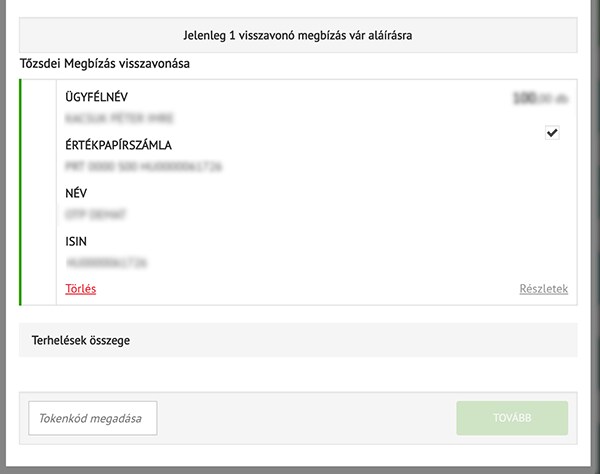Click the dim backdrop below the dialog
The image size is (600, 474).
(x=300, y=467)
